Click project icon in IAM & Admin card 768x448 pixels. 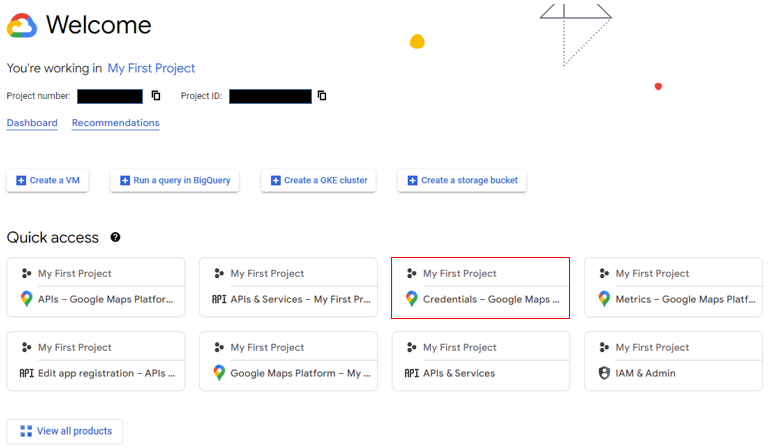tap(604, 347)
